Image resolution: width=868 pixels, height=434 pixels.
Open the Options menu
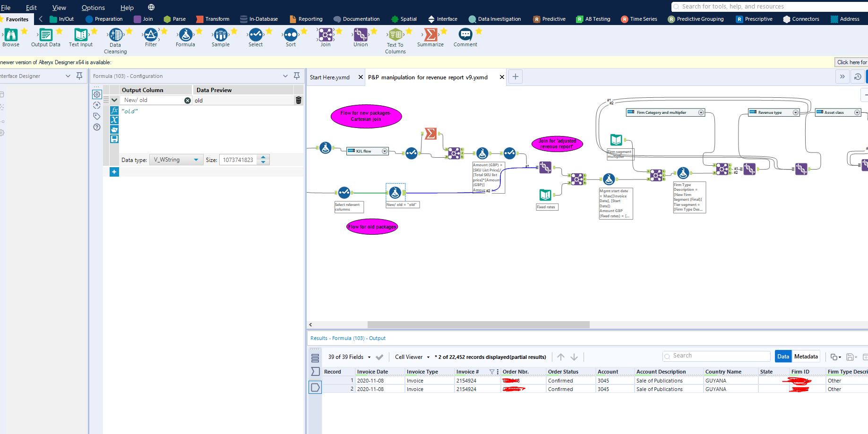[x=93, y=8]
